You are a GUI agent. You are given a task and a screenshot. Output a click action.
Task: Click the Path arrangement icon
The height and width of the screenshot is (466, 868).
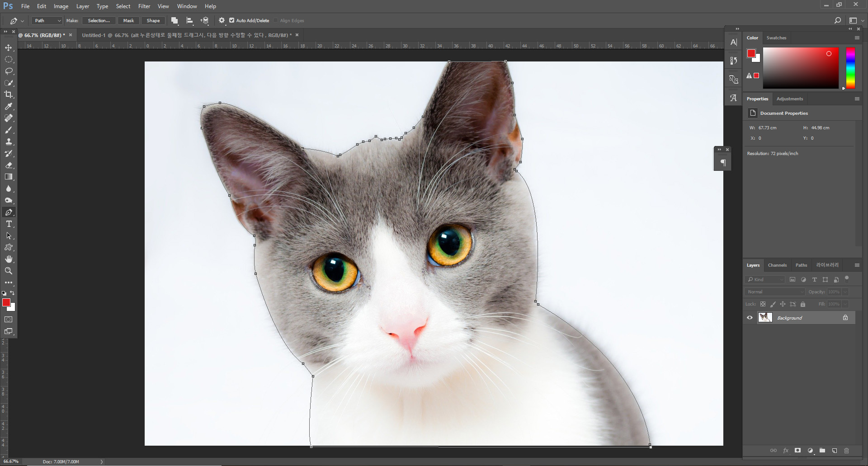(205, 20)
